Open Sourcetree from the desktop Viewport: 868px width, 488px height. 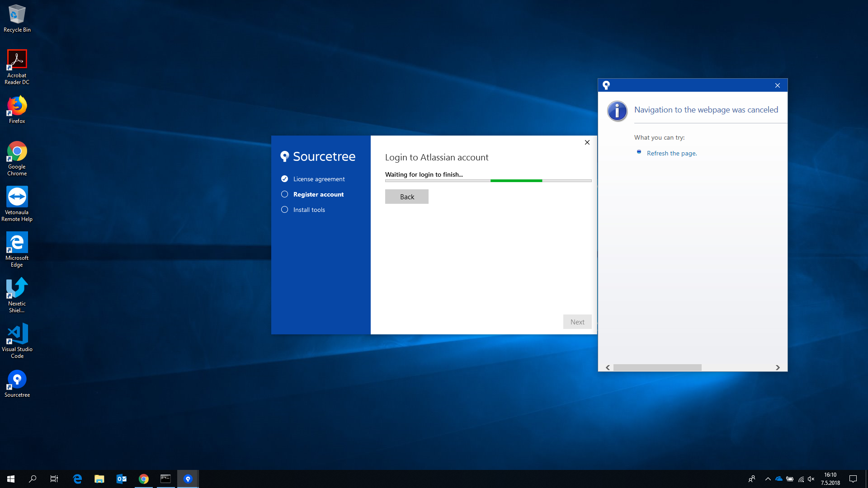pos(17,380)
